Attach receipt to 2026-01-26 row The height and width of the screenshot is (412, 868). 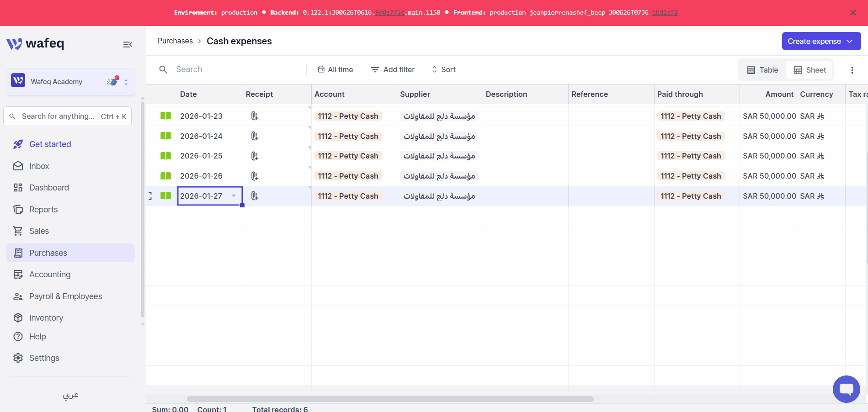tap(255, 176)
